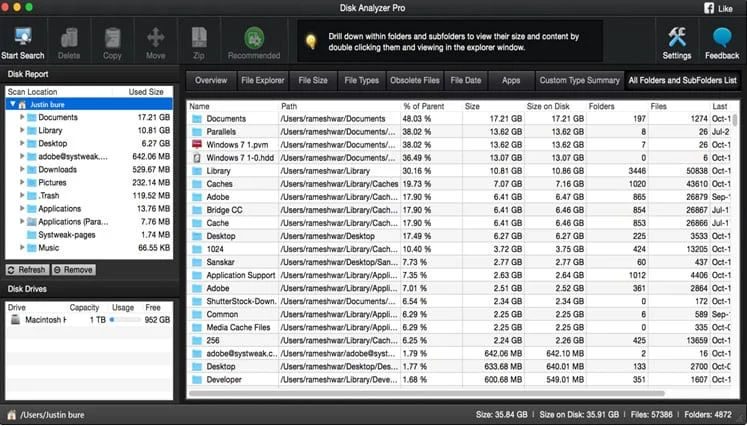Click folder icon of Bridge CC row

(x=197, y=210)
